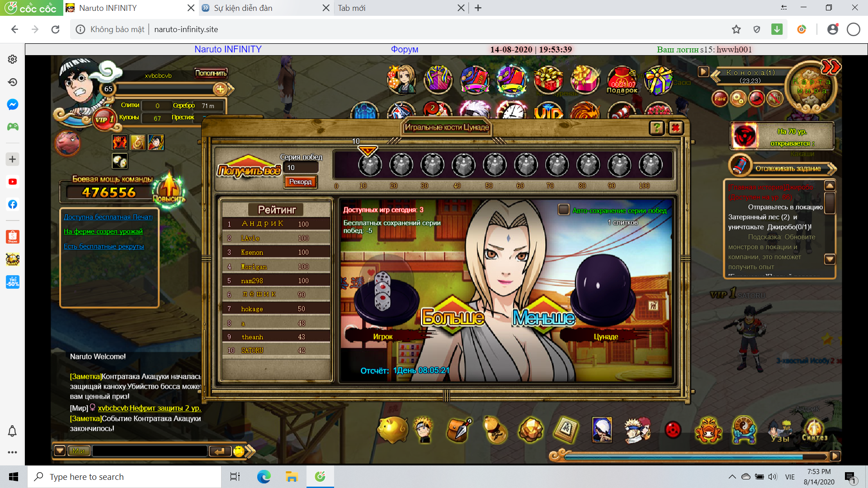Open the timed Подарок red bag gift
The height and width of the screenshot is (488, 868).
click(622, 80)
